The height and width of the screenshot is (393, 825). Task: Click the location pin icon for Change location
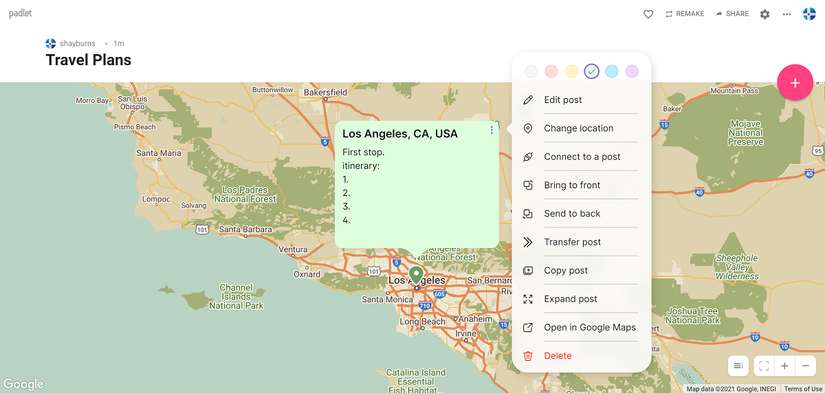[x=528, y=128]
